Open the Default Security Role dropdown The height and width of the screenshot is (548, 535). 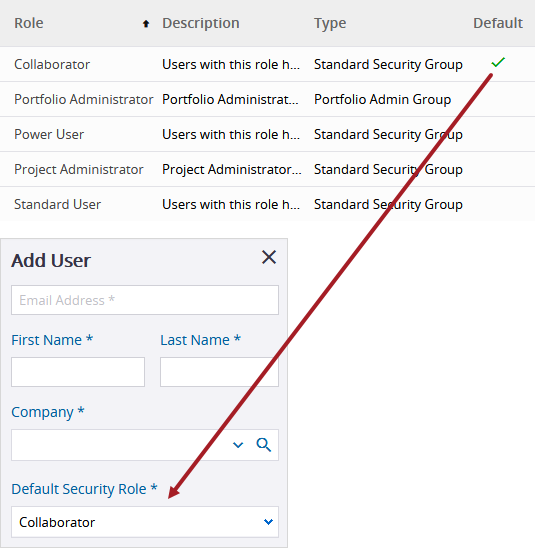(x=145, y=522)
